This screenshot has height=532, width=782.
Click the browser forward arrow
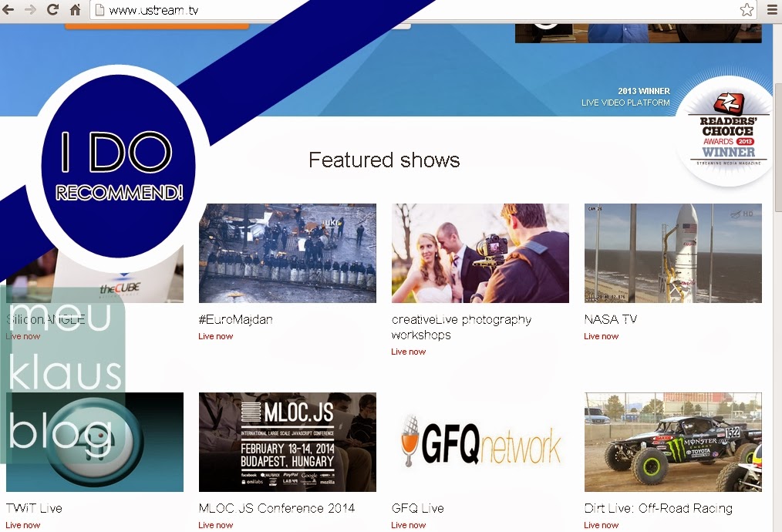30,9
